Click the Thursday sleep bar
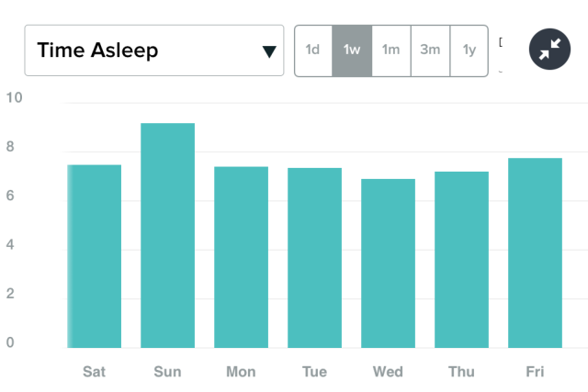Image resolution: width=588 pixels, height=392 pixels. 461,260
